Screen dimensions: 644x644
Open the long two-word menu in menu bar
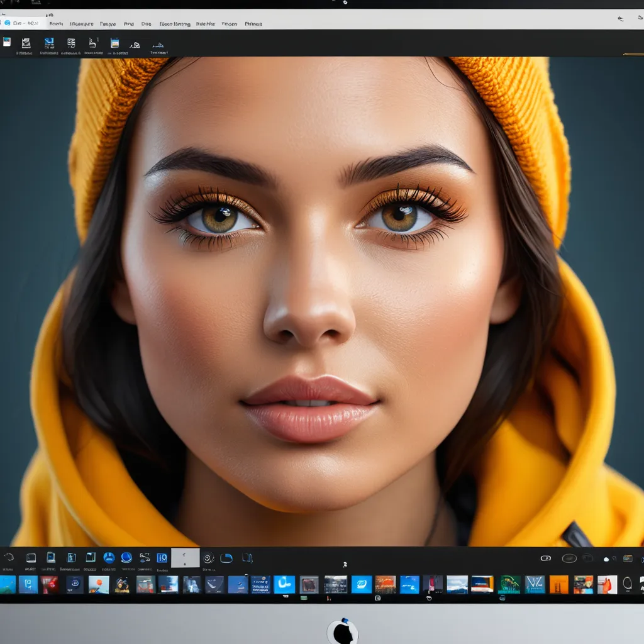tap(175, 24)
